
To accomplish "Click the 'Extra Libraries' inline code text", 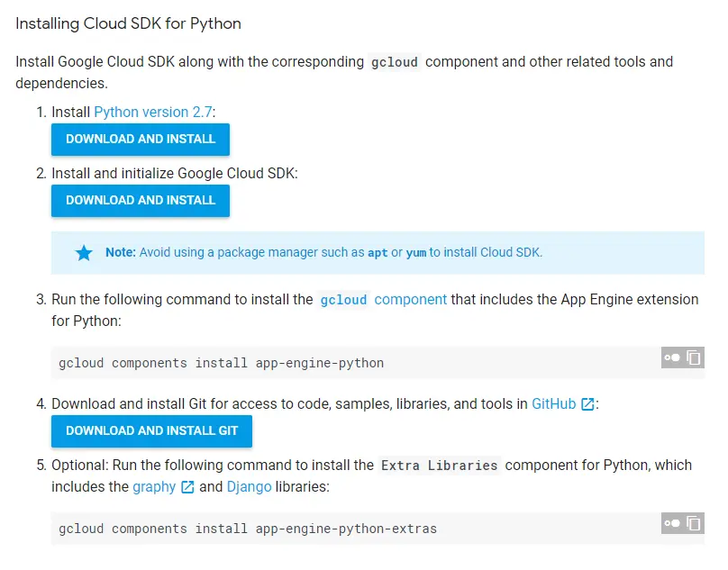I will coord(439,466).
